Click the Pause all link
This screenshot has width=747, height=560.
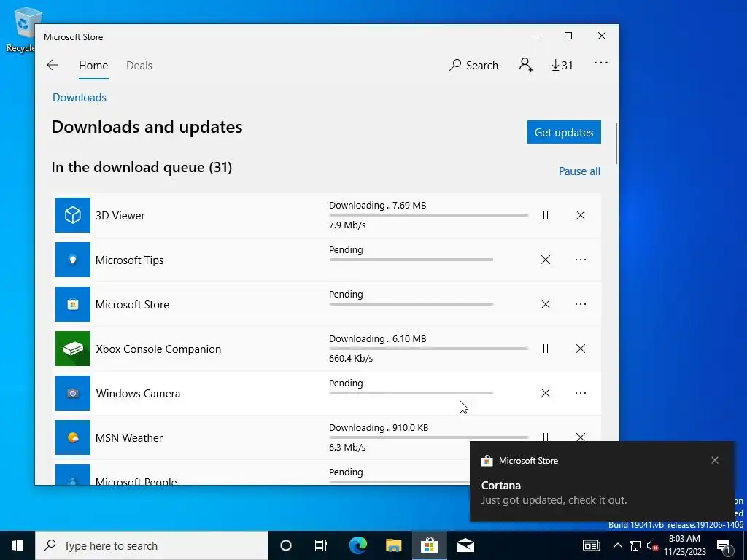click(x=579, y=171)
